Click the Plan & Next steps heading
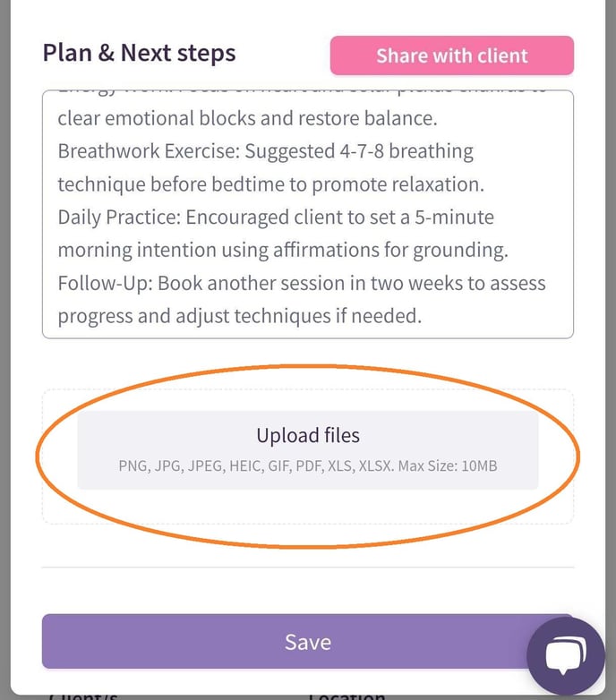The height and width of the screenshot is (700, 616). pyautogui.click(x=139, y=53)
